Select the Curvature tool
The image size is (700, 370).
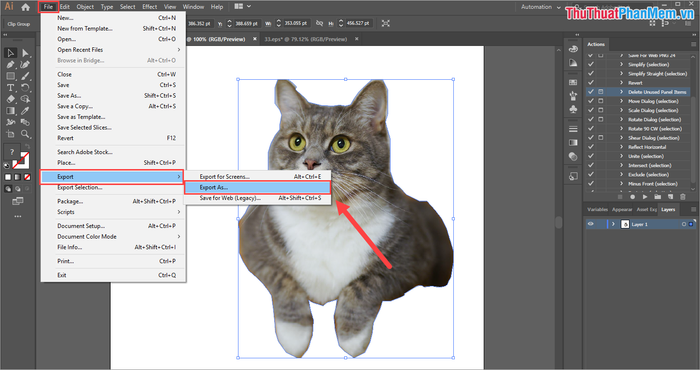[x=25, y=65]
